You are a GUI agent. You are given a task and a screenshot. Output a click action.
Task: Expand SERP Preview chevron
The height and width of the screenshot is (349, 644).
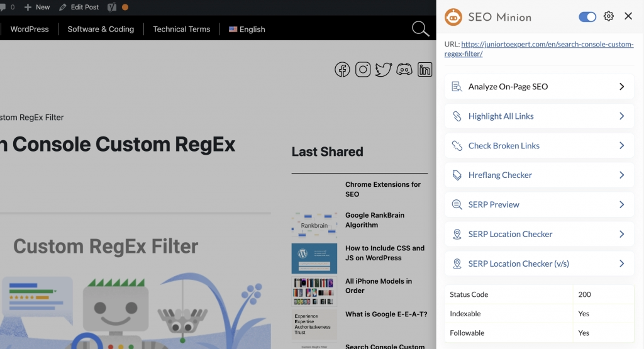(x=621, y=204)
